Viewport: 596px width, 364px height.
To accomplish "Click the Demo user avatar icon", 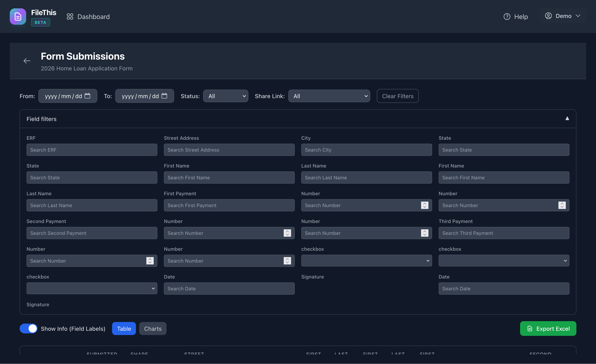I will click(548, 16).
